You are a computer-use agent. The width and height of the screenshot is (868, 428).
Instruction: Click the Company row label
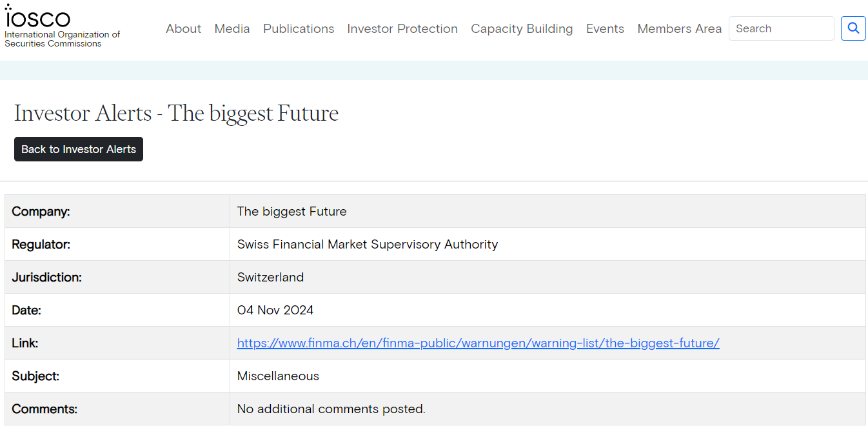click(x=41, y=212)
